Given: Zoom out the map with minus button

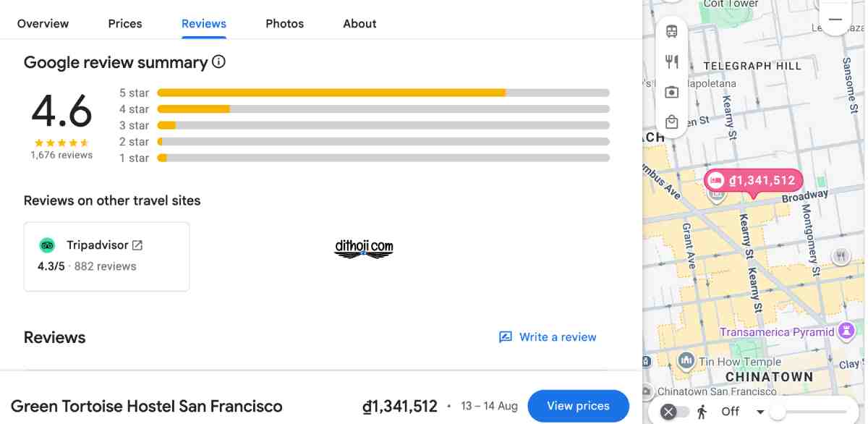Looking at the screenshot, I should (835, 20).
